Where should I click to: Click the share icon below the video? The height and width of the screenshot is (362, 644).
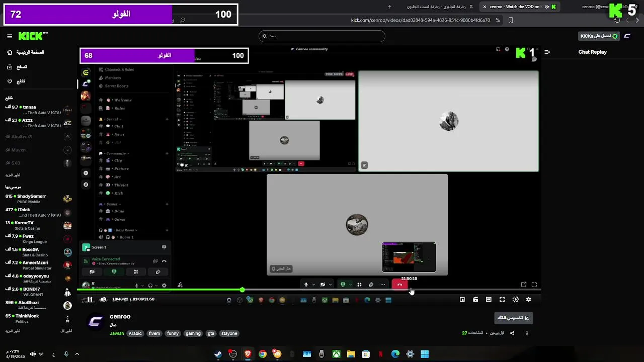(x=512, y=333)
